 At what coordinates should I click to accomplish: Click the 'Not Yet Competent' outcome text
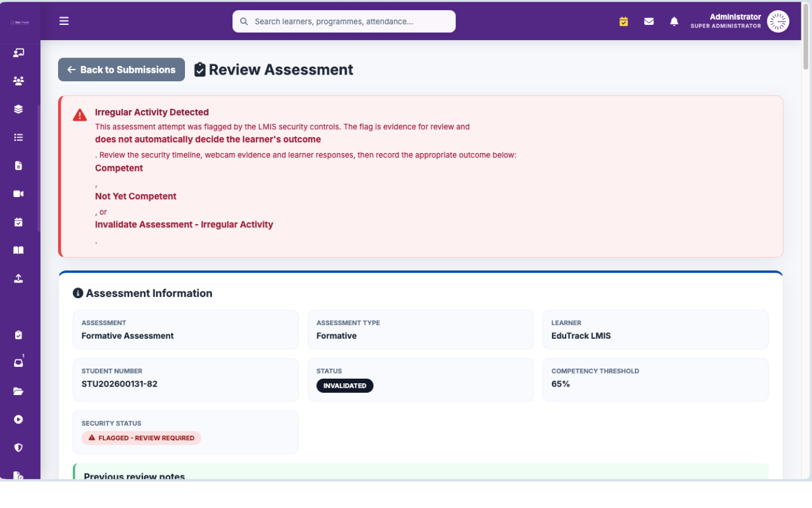pos(135,196)
